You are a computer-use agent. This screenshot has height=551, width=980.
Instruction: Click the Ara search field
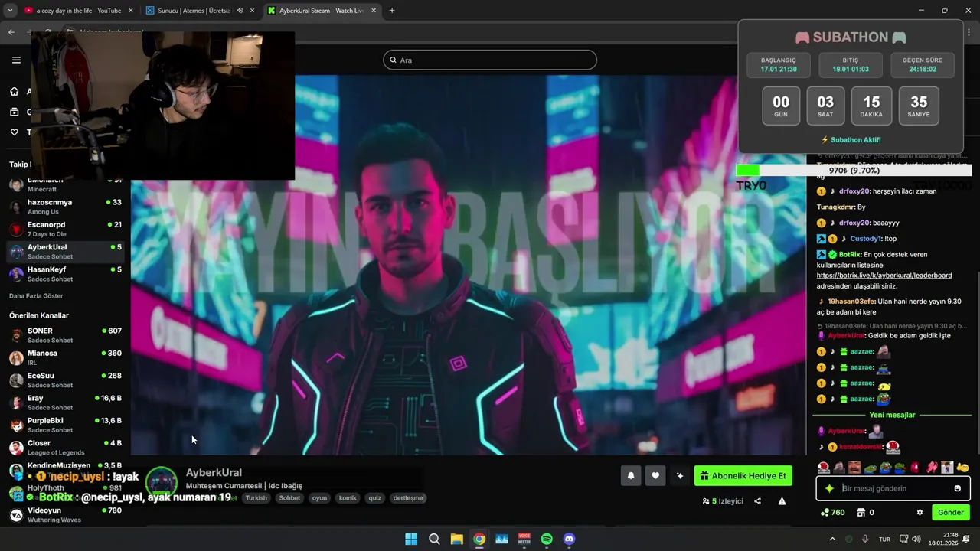pos(490,60)
